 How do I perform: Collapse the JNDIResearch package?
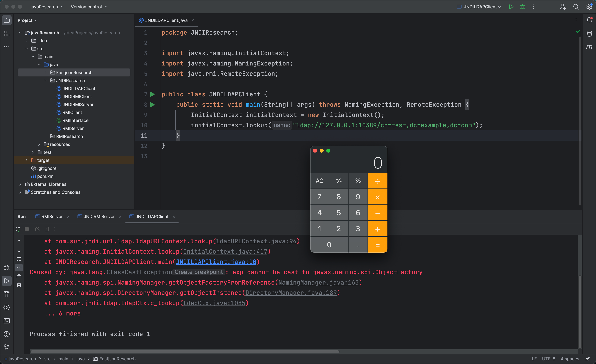point(45,80)
